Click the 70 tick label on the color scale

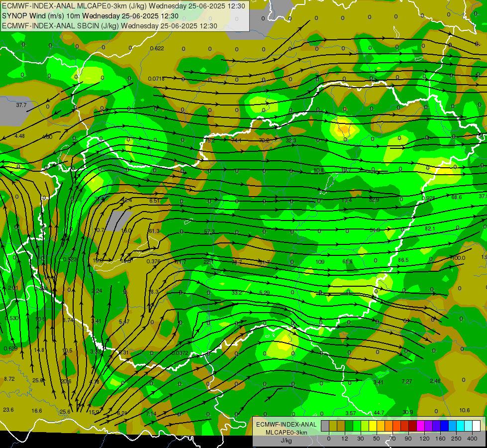[x=392, y=439]
